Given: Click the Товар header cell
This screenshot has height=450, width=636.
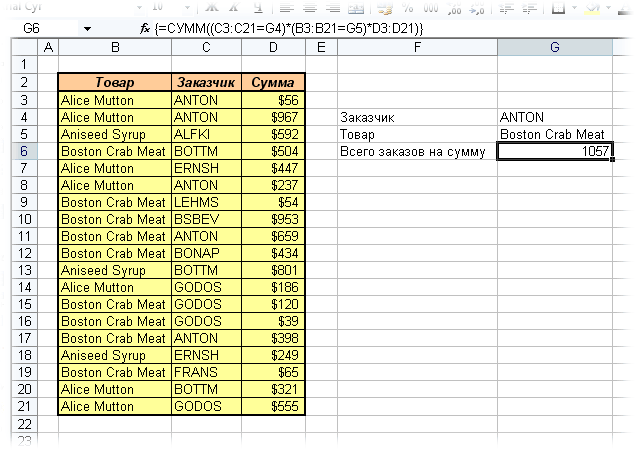Looking at the screenshot, I should pos(115,82).
